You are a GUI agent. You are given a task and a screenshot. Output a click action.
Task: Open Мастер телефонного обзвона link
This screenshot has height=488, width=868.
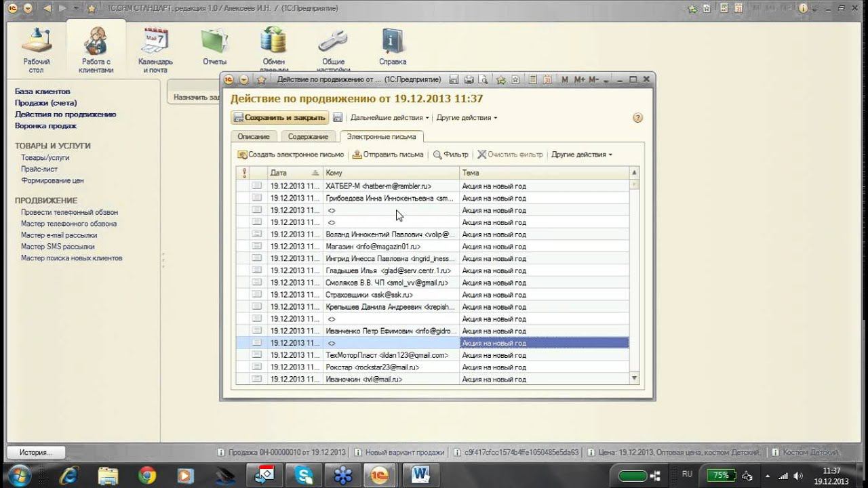(68, 224)
